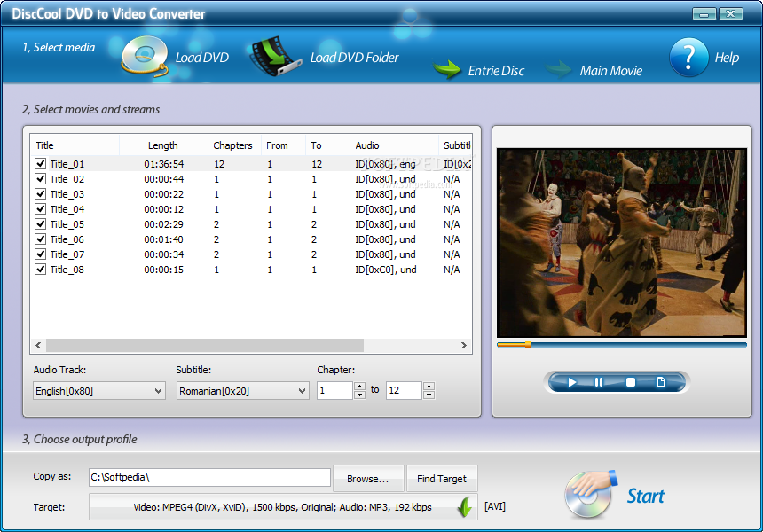Click audio ID[0xC0], und in Title_08 row

click(x=386, y=270)
